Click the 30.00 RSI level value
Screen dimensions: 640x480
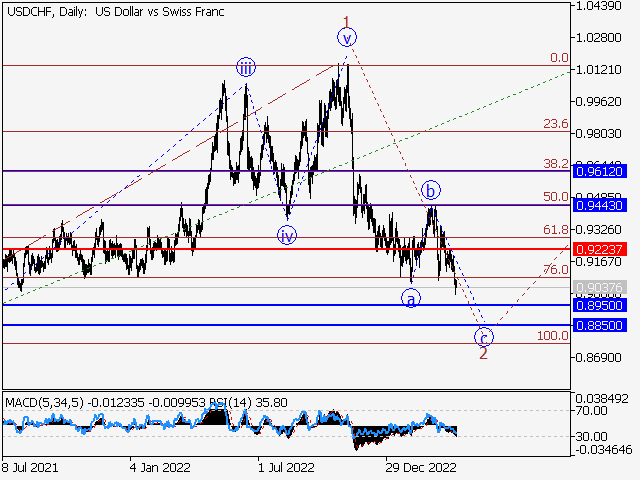coord(591,437)
